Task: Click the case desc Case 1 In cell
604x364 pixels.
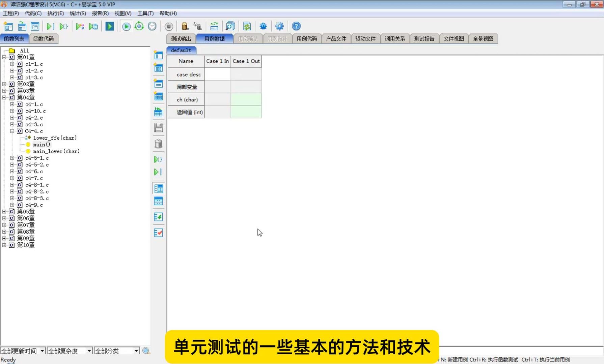Action: [218, 74]
